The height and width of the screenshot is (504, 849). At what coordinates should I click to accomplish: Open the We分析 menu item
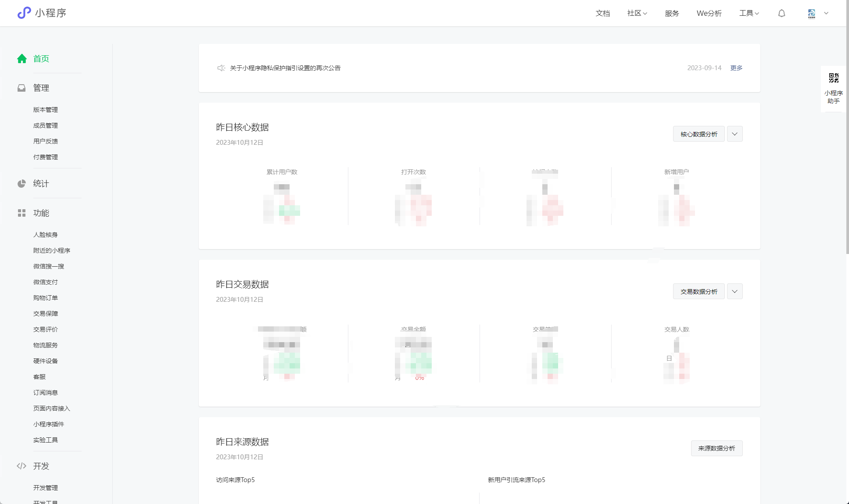[709, 14]
